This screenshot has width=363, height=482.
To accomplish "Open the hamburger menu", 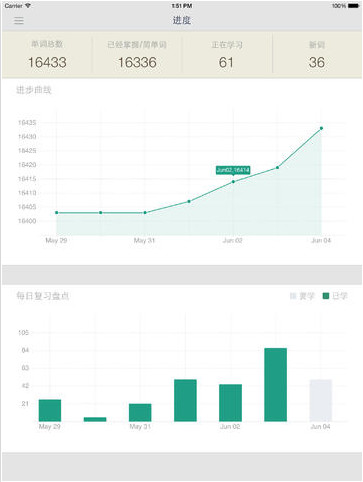I will click(19, 20).
